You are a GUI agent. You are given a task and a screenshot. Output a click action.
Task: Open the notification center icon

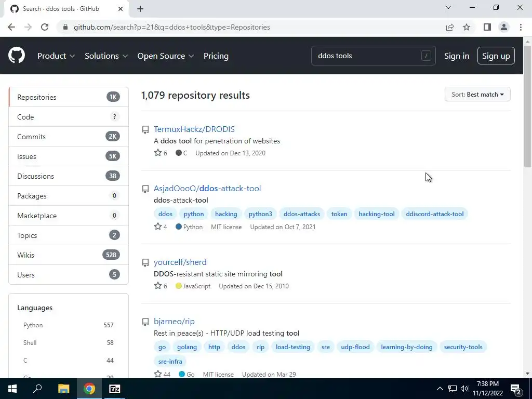[x=516, y=389]
